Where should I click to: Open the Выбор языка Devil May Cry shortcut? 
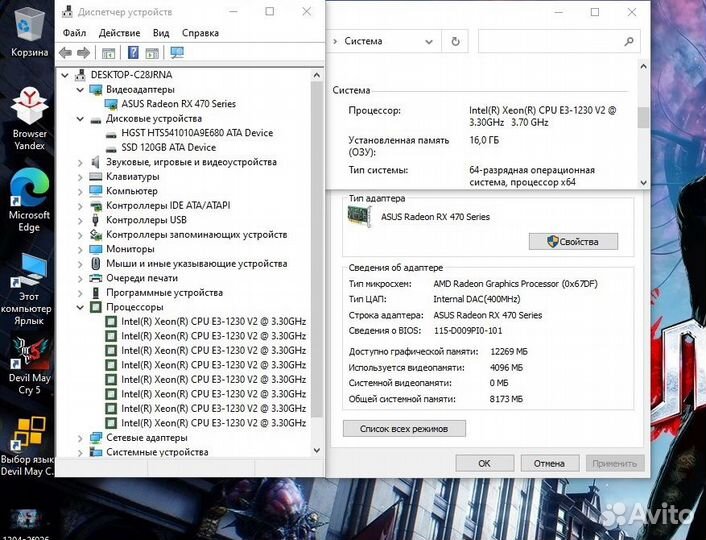[28, 447]
